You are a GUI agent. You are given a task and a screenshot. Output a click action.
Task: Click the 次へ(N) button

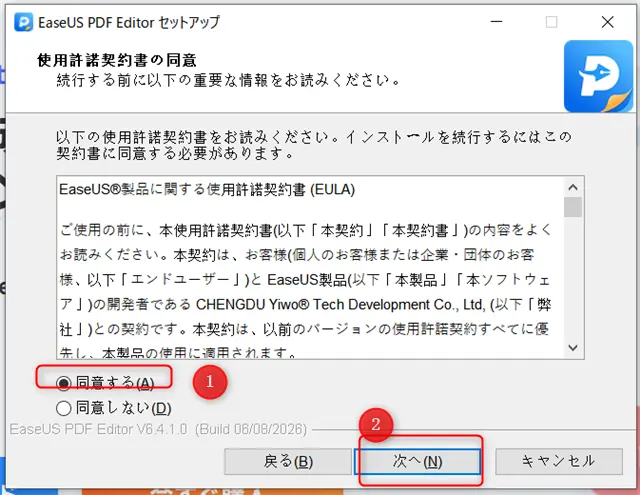coord(417,462)
